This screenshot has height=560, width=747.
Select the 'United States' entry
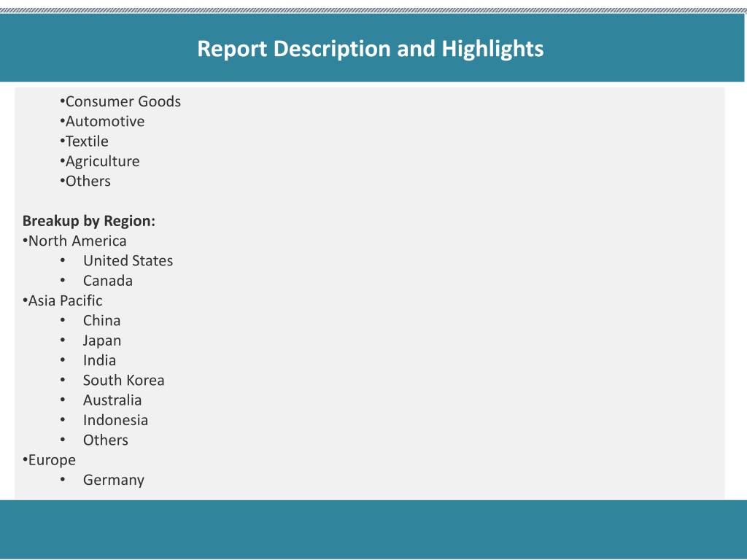[128, 261]
